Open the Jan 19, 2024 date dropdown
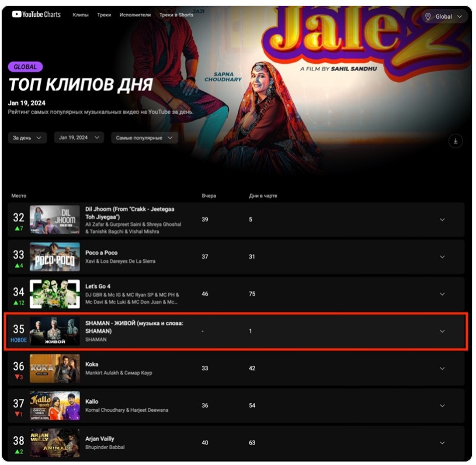Screen dimensions: 476x465 (79, 138)
